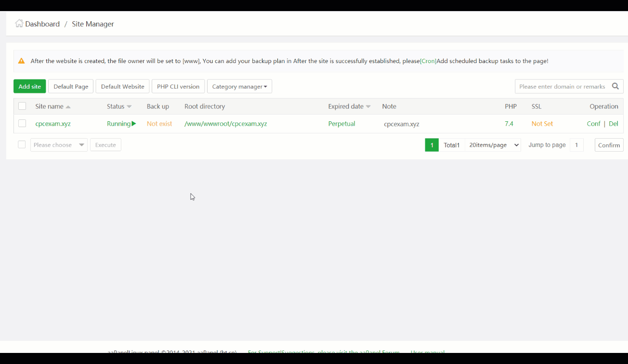Click the Jump to page number field

(576, 145)
